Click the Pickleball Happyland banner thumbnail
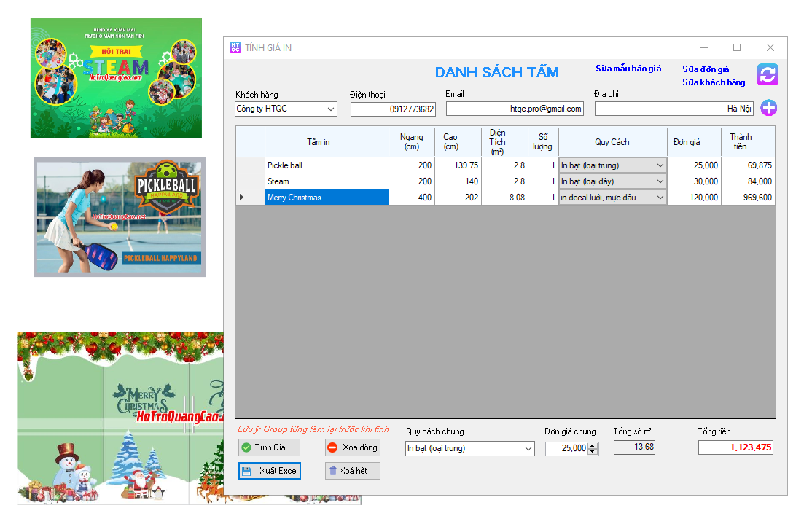Viewport: 812px width, 516px height. point(120,216)
